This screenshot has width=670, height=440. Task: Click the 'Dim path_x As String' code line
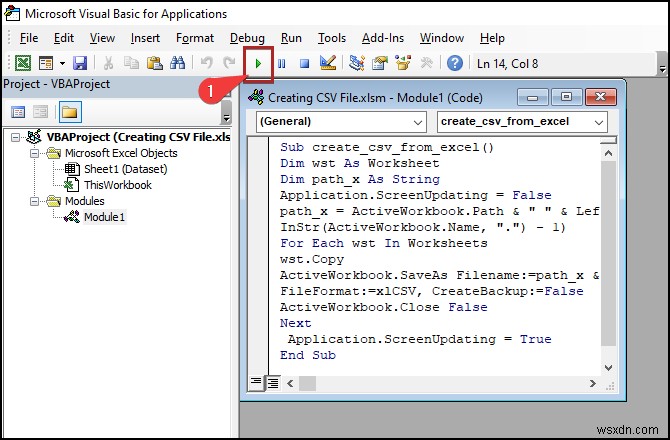[360, 179]
